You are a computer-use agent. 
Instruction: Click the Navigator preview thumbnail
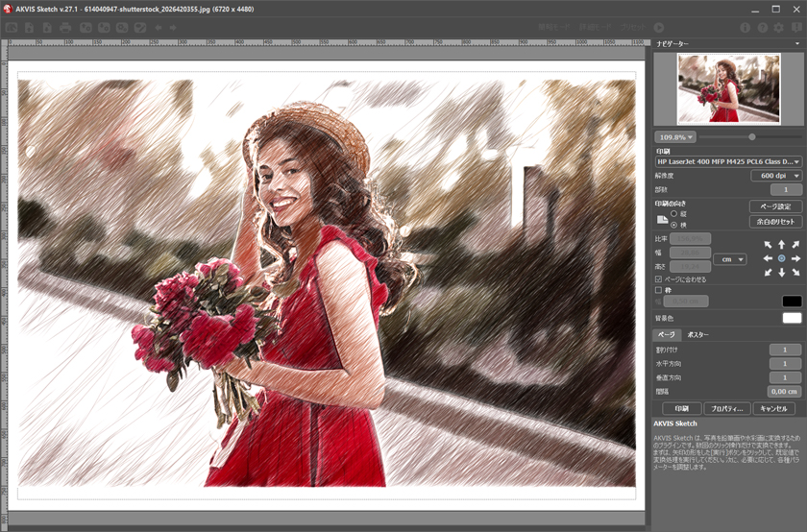pos(728,89)
